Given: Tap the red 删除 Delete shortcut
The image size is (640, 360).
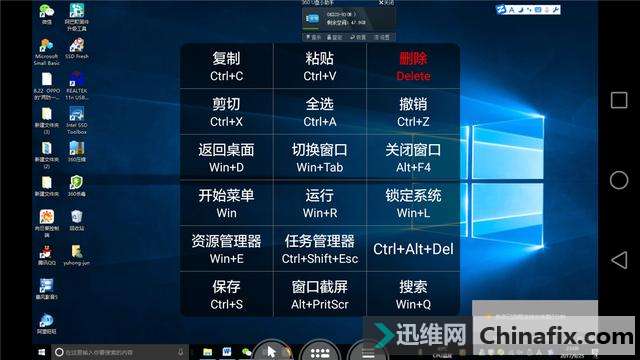Looking at the screenshot, I should [x=413, y=66].
